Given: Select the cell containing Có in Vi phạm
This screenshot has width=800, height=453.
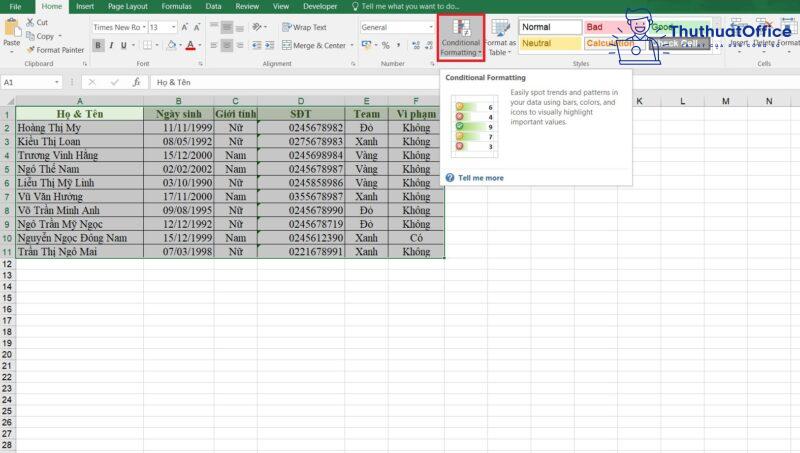Looking at the screenshot, I should 416,238.
